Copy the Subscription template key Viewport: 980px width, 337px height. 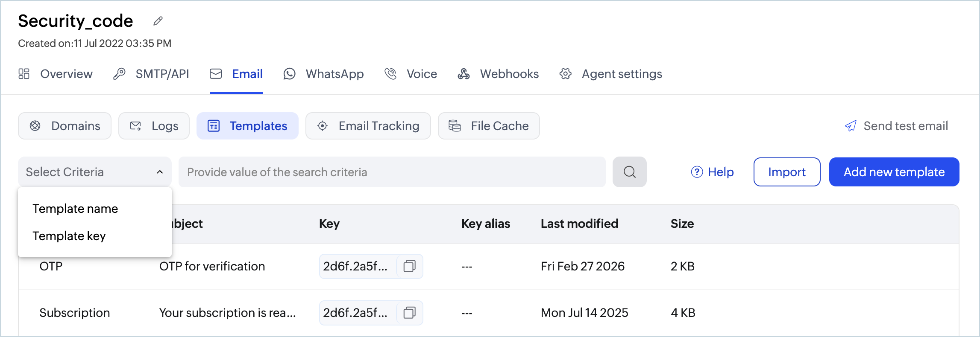pyautogui.click(x=409, y=313)
